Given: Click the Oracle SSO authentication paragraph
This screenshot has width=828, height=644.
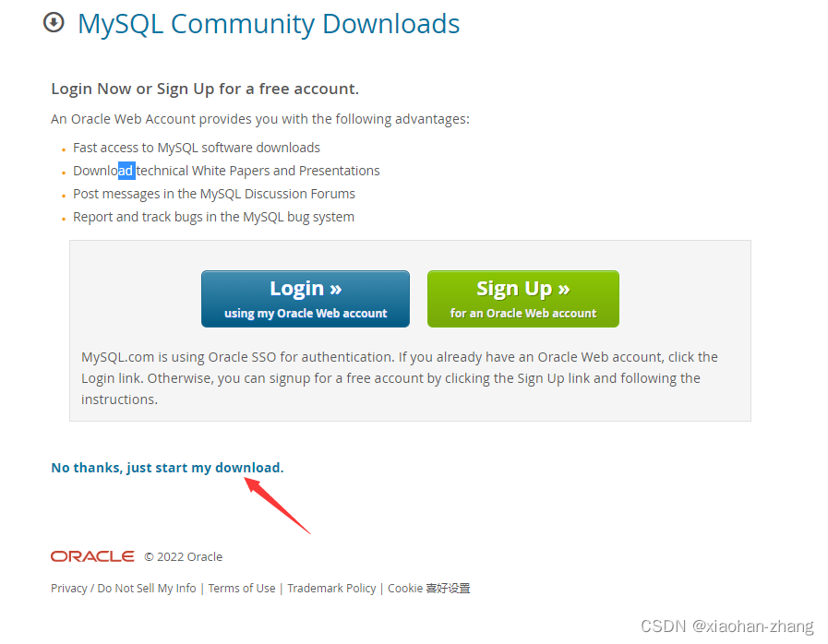Looking at the screenshot, I should pyautogui.click(x=399, y=378).
